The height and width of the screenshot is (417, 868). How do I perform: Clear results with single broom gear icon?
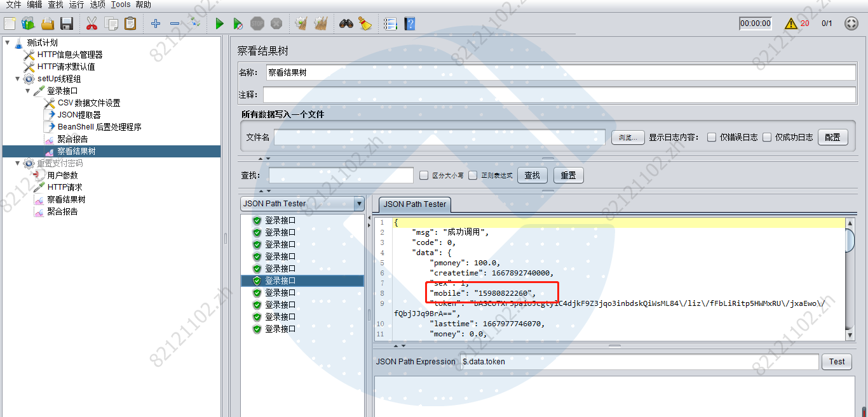tap(301, 23)
